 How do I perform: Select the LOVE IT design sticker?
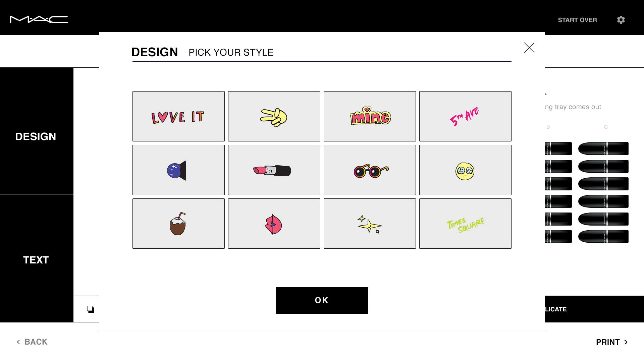coord(178,116)
